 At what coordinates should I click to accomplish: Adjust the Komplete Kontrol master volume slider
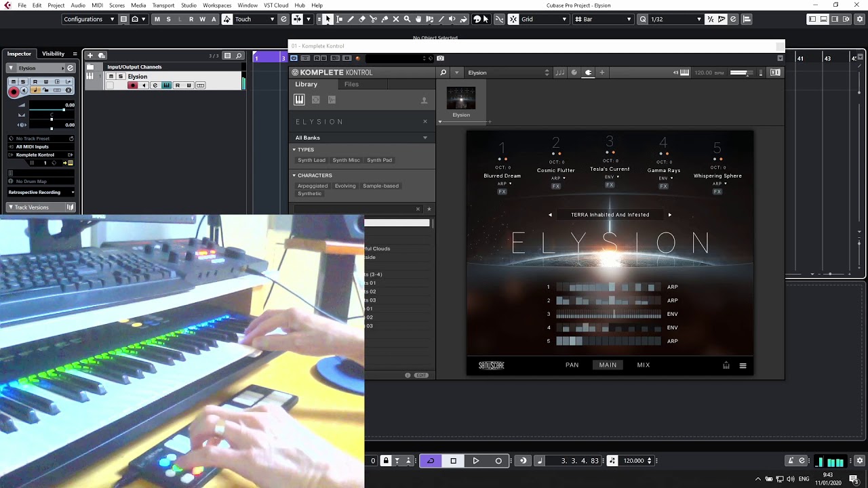click(x=741, y=73)
